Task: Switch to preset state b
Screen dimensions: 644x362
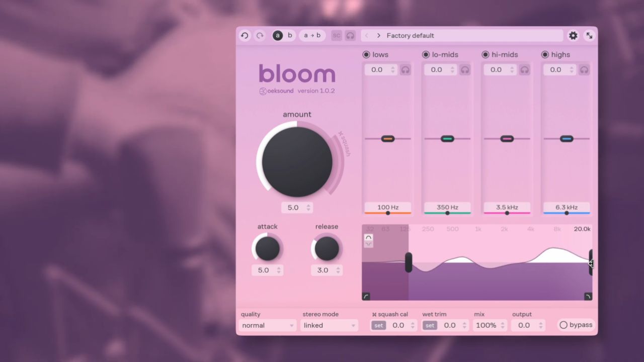Action: (x=290, y=35)
